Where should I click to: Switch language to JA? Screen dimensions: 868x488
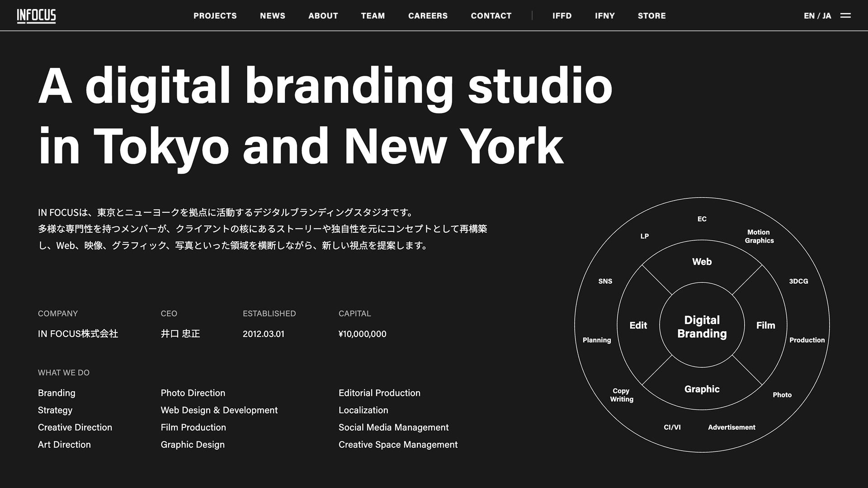827,16
